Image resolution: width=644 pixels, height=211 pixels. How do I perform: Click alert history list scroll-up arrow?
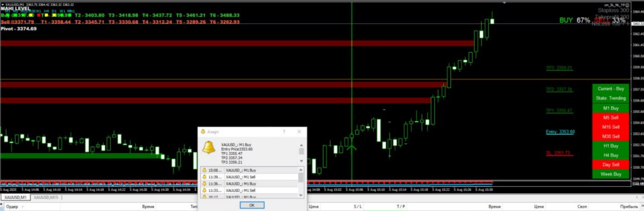(301, 170)
